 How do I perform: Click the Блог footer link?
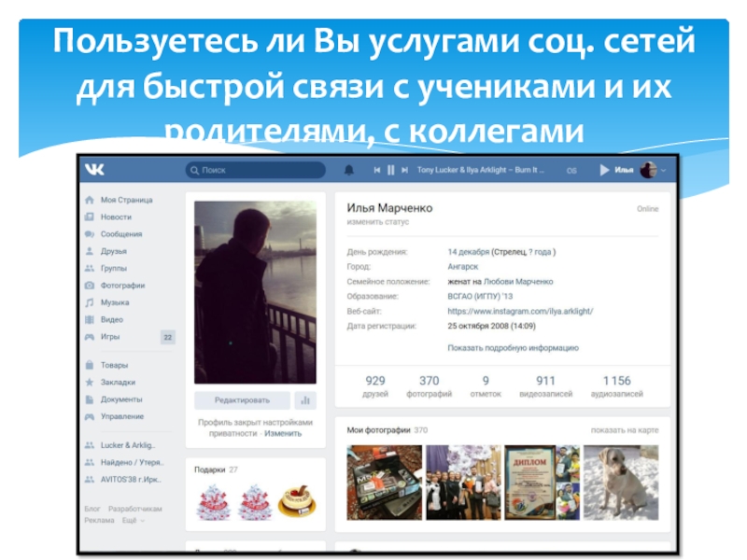click(92, 509)
